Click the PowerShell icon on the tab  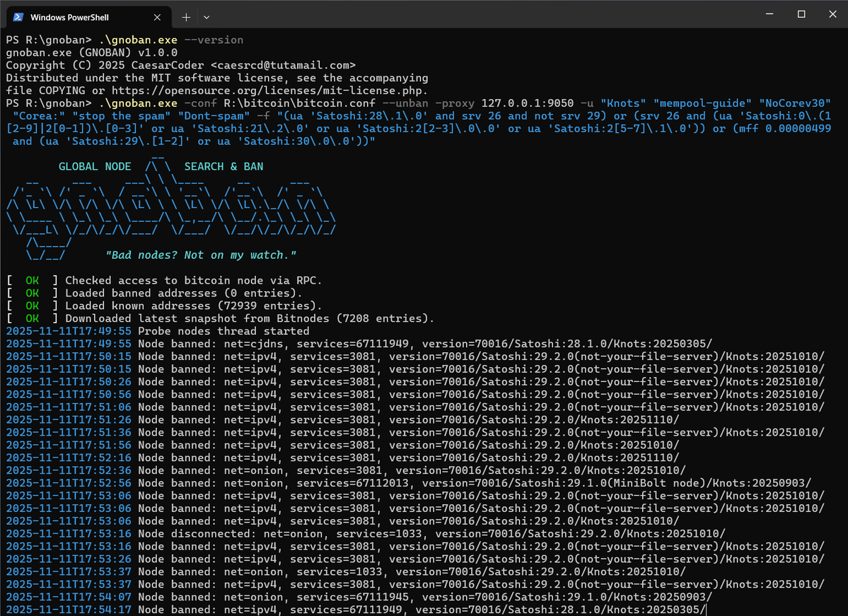pyautogui.click(x=18, y=17)
